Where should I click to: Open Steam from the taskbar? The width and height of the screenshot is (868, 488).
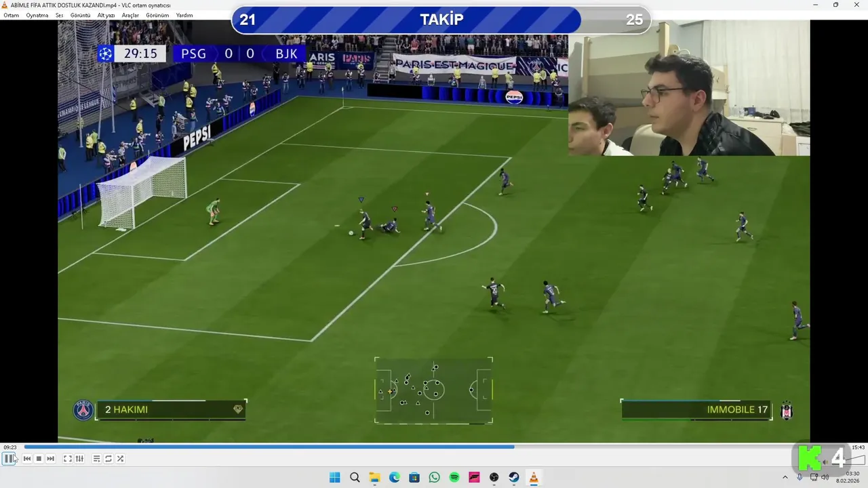[514, 478]
